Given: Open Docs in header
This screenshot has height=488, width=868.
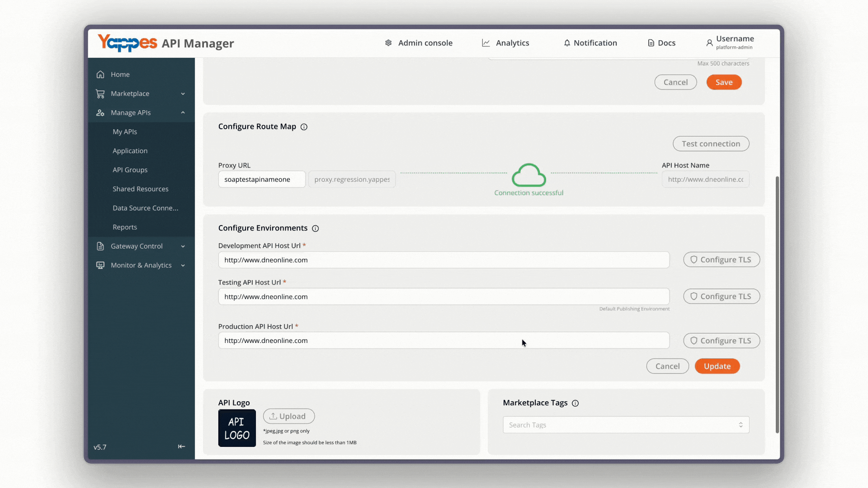Looking at the screenshot, I should (x=666, y=43).
